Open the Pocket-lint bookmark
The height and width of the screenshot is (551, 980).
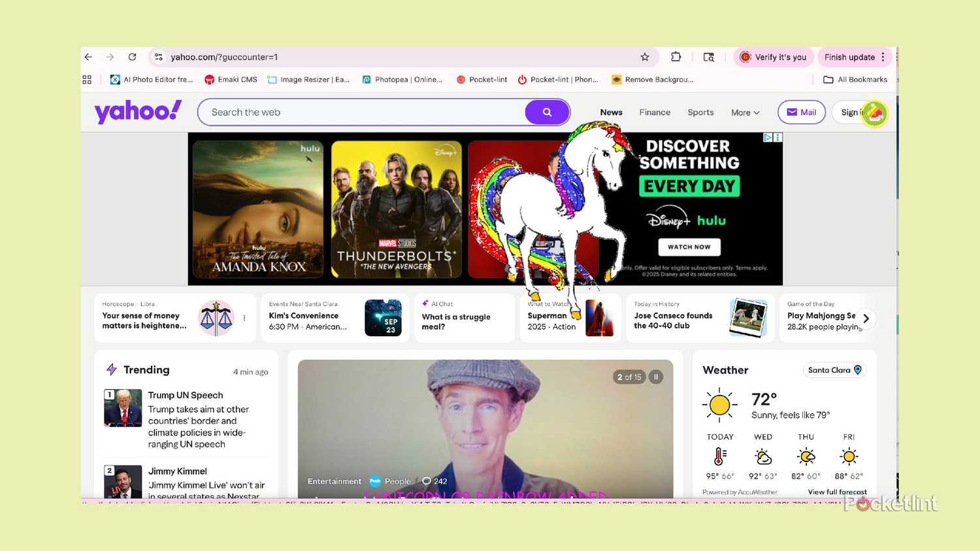click(482, 80)
